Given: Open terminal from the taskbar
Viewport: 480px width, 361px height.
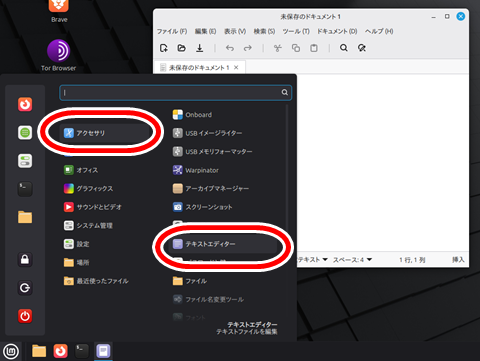Looking at the screenshot, I should [82, 351].
